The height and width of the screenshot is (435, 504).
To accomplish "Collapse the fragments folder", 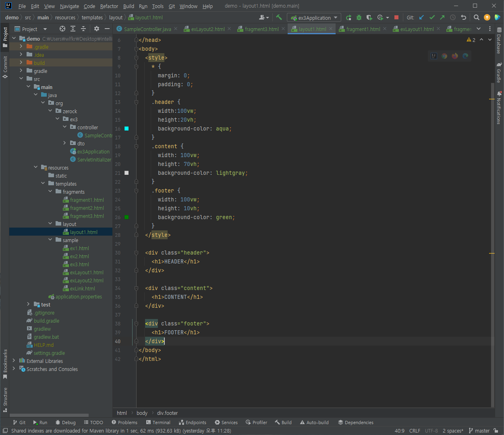I will (x=50, y=192).
